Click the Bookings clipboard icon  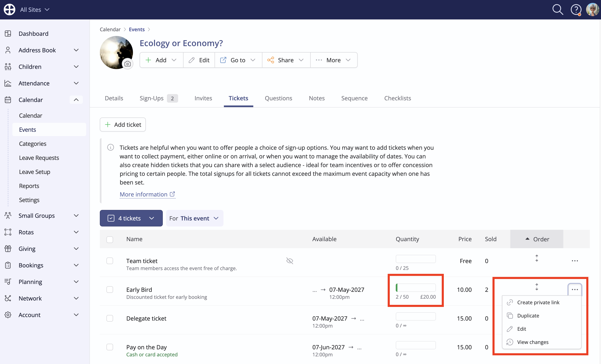click(8, 265)
